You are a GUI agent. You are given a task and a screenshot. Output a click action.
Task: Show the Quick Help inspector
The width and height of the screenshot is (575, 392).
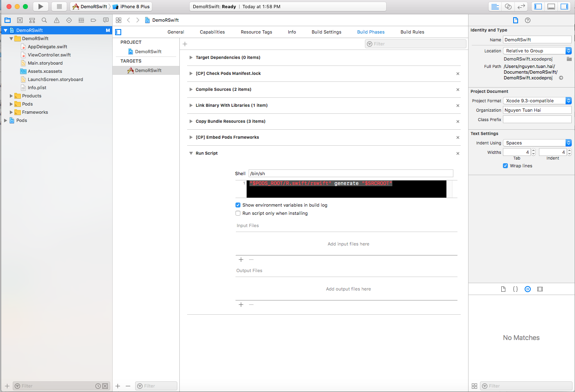click(x=527, y=20)
